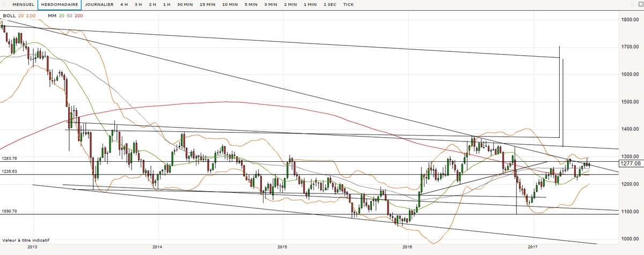Image resolution: width=644 pixels, height=255 pixels.
Task: Switch chart to 10 MIN interval
Action: point(229,4)
